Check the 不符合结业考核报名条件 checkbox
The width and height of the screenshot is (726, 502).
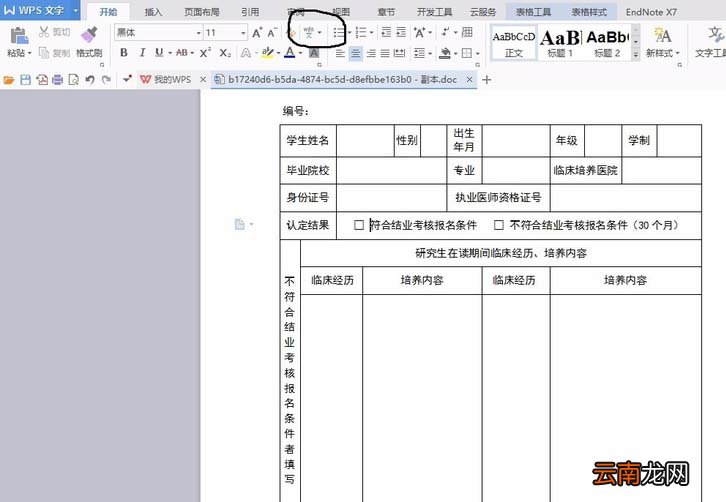[499, 225]
